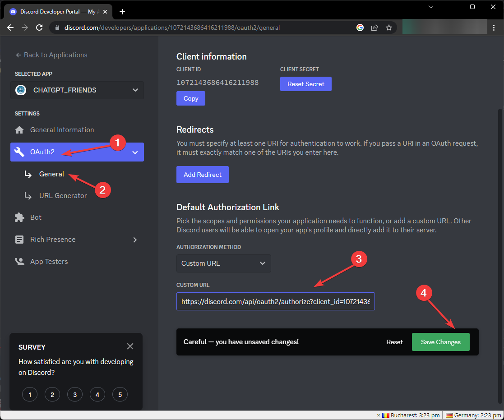Click the share page icon
Viewport: 504px width, 420px height.
[x=375, y=28]
